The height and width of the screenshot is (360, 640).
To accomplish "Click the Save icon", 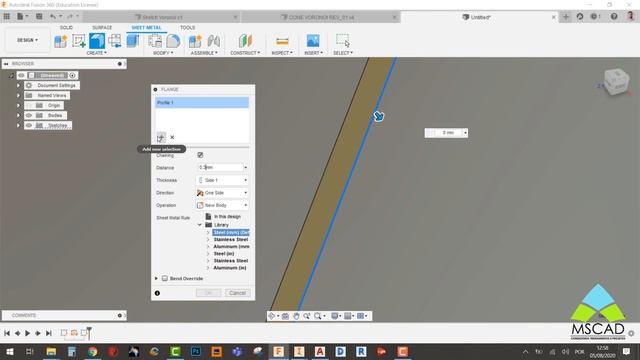I will coord(39,16).
